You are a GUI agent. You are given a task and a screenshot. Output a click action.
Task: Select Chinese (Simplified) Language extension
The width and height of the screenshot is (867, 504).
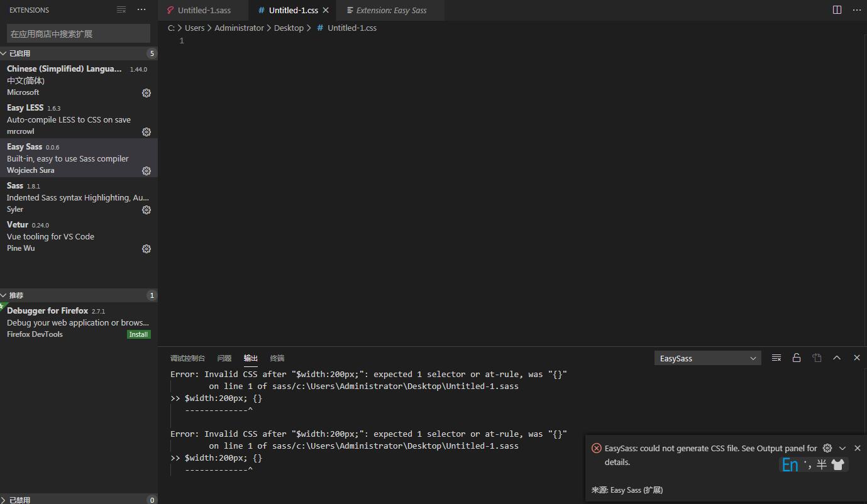click(79, 80)
